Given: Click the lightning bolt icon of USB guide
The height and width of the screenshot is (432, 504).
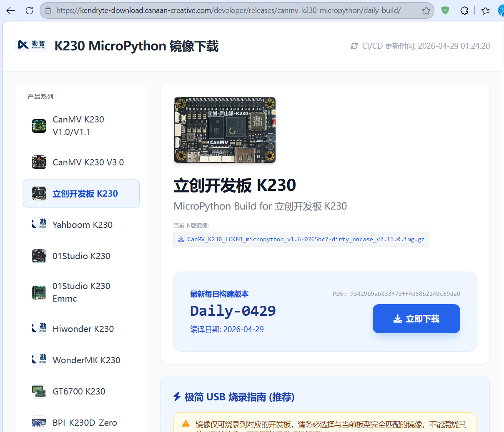Looking at the screenshot, I should tap(177, 397).
